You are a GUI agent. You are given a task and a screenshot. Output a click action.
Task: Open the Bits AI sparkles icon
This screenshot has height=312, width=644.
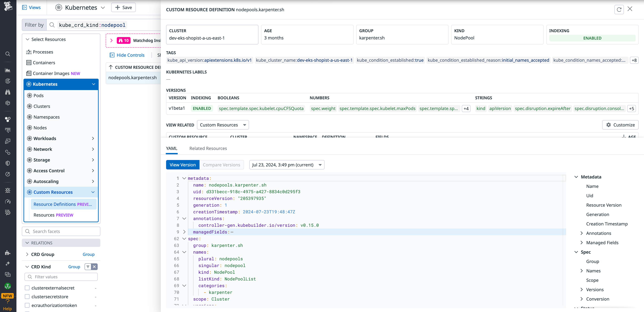pos(8,263)
